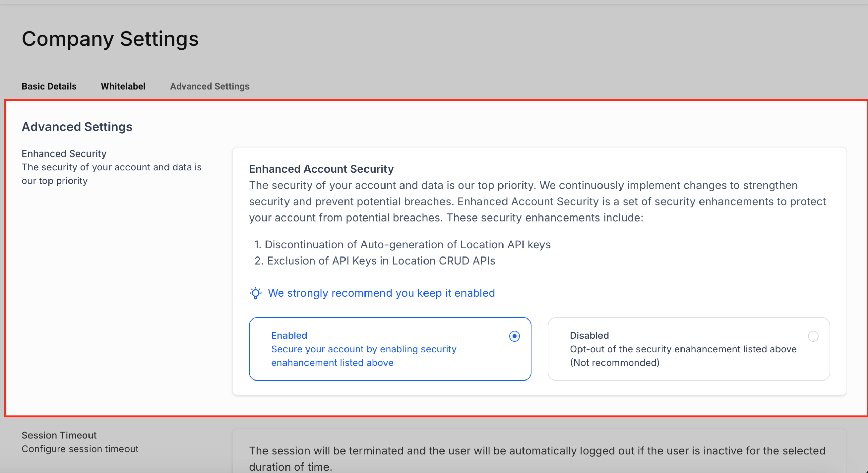Click the '(Not recommonded)' warning text

[615, 363]
